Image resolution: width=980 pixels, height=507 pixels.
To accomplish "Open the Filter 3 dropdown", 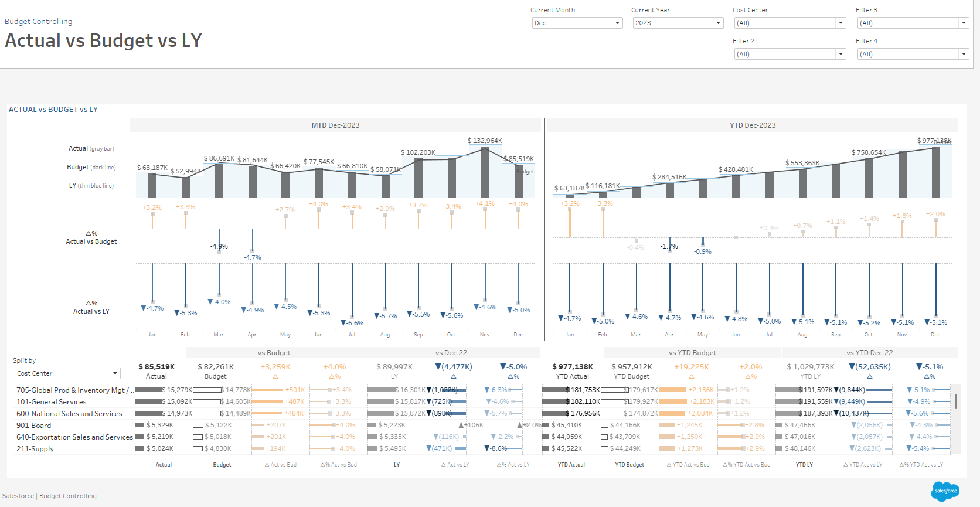I will (x=913, y=23).
